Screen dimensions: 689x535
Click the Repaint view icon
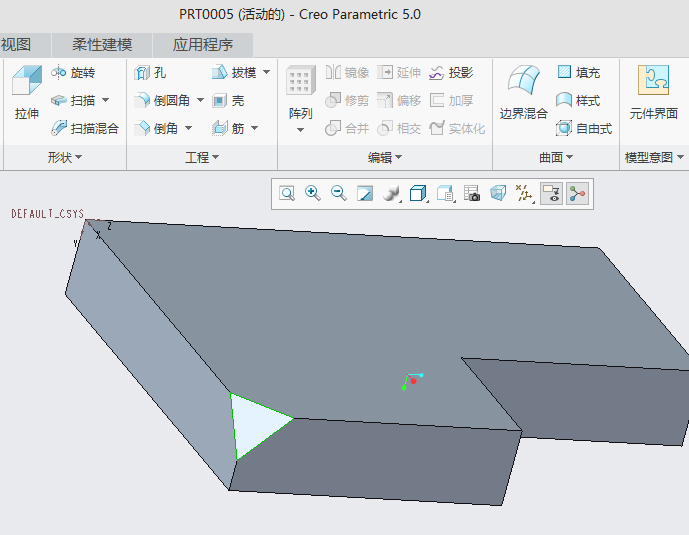pyautogui.click(x=365, y=193)
